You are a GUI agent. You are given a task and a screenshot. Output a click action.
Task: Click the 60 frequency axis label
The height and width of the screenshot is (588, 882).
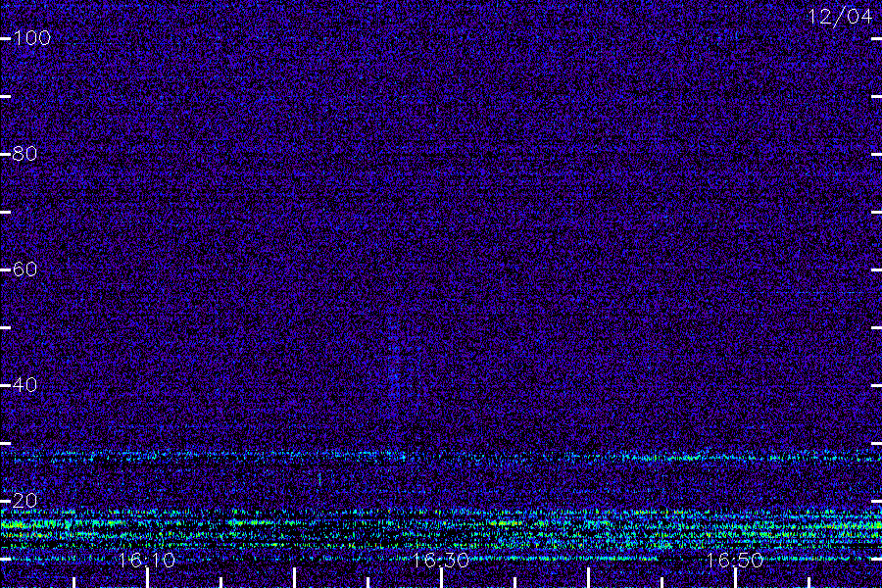pos(24,269)
